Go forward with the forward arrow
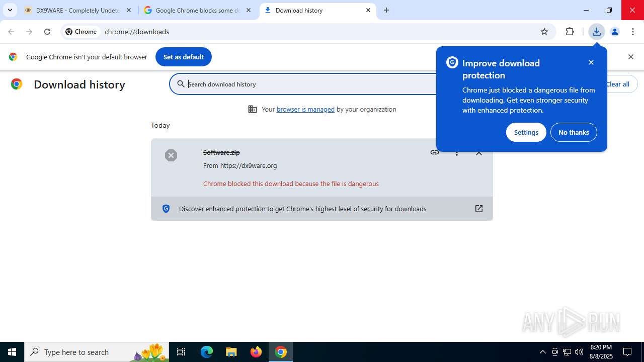Viewport: 644px width, 362px height. click(x=29, y=32)
